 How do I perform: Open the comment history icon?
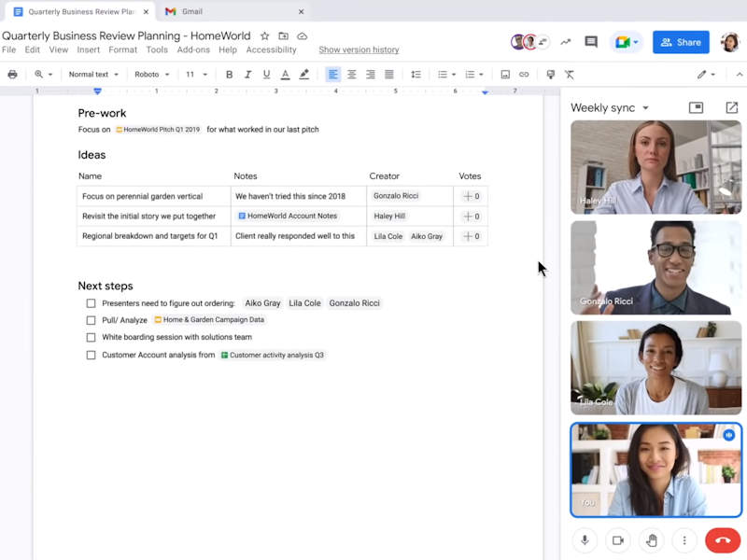591,42
